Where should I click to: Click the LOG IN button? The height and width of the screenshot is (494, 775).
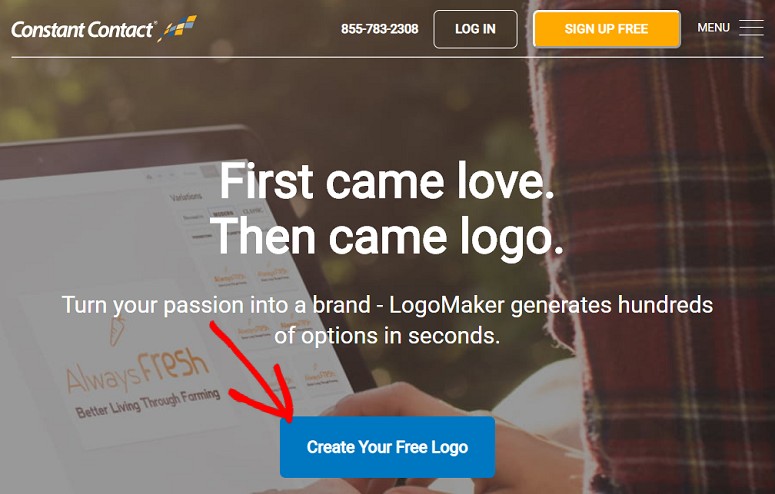click(x=475, y=29)
